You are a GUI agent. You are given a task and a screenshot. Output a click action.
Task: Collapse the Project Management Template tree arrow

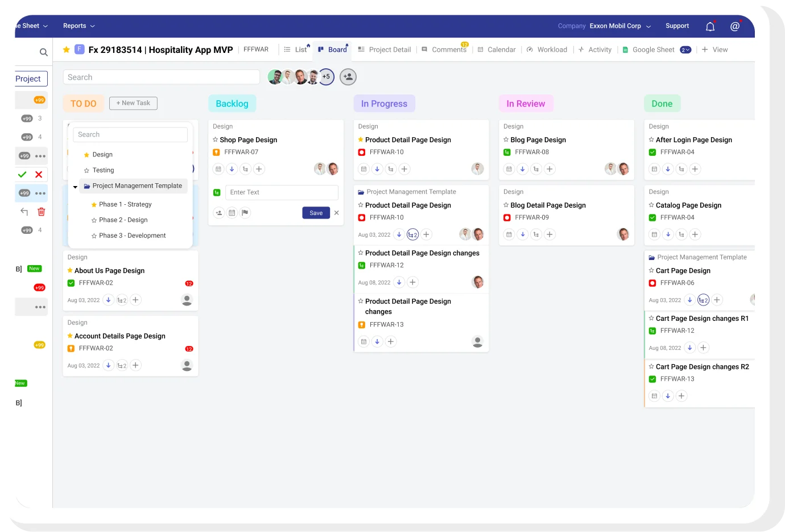point(75,187)
